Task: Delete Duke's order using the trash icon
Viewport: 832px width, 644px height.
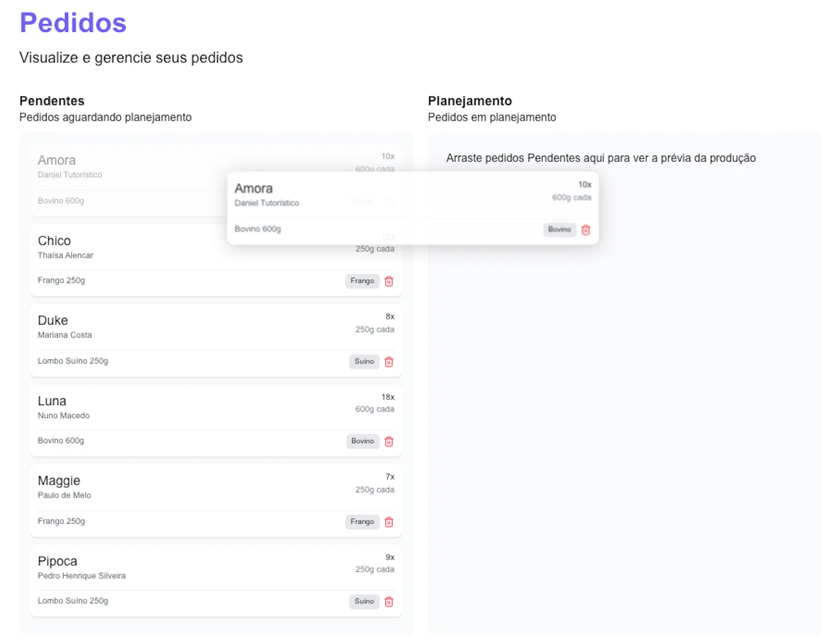Action: tap(389, 362)
